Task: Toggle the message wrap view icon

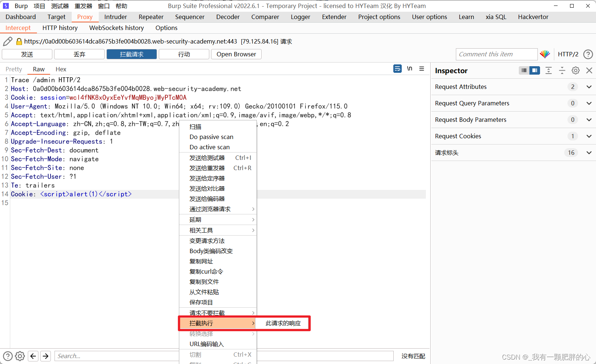Action: tap(397, 68)
